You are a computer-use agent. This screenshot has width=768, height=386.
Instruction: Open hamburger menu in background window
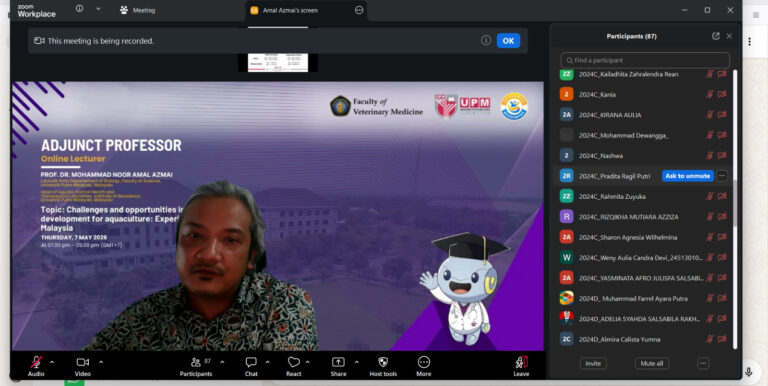(x=756, y=15)
